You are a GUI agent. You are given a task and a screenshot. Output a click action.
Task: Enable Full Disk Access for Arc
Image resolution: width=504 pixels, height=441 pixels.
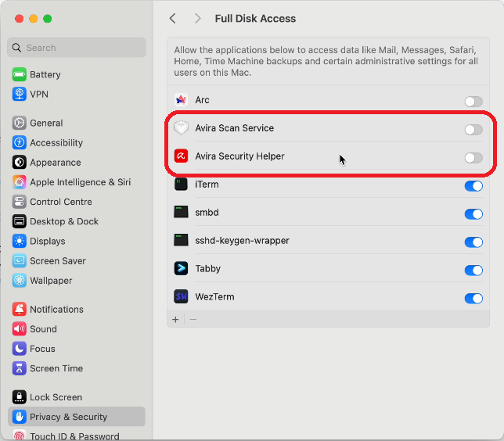click(x=473, y=102)
